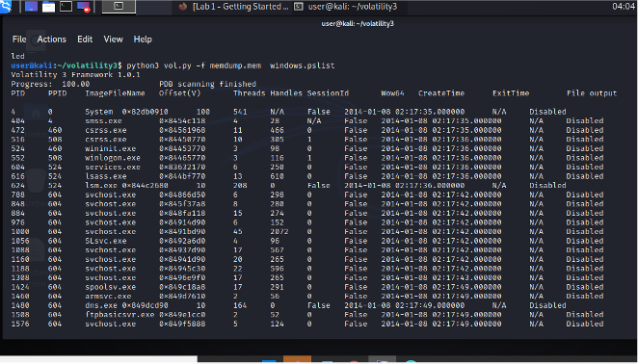Open the file manager launcher icon
The image size is (638, 364).
[48, 7]
